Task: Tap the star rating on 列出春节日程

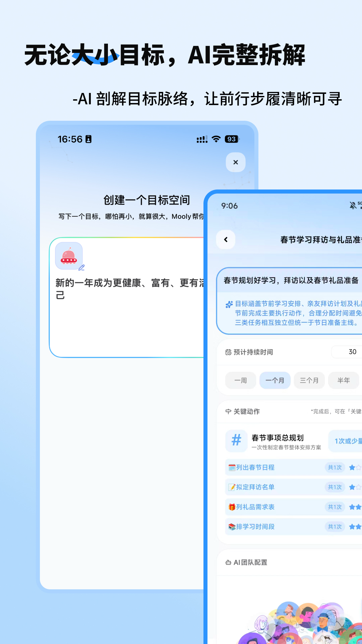Action: [x=355, y=467]
